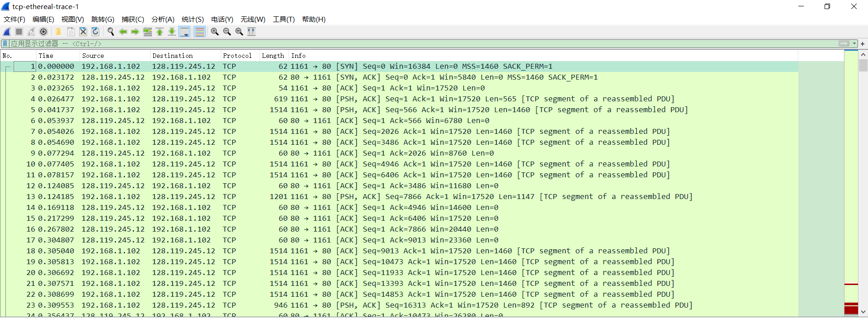Sort packets by the Info column
868x318 pixels.
543,56
